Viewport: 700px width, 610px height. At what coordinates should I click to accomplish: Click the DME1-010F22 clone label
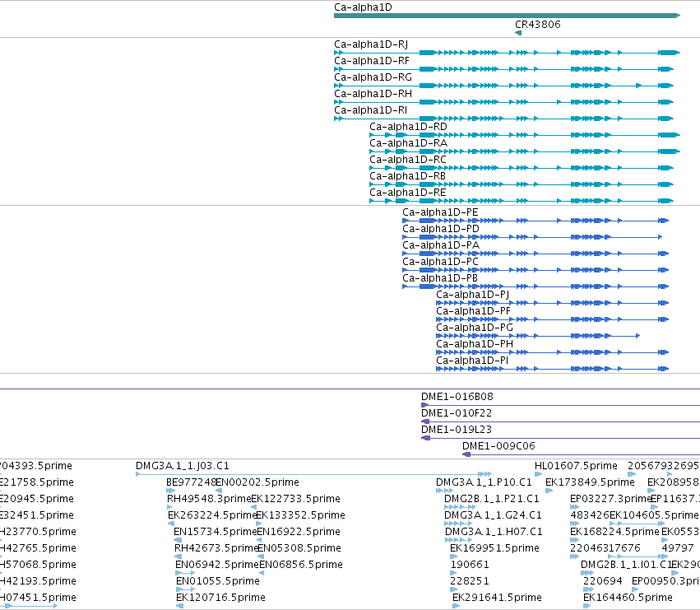(457, 413)
